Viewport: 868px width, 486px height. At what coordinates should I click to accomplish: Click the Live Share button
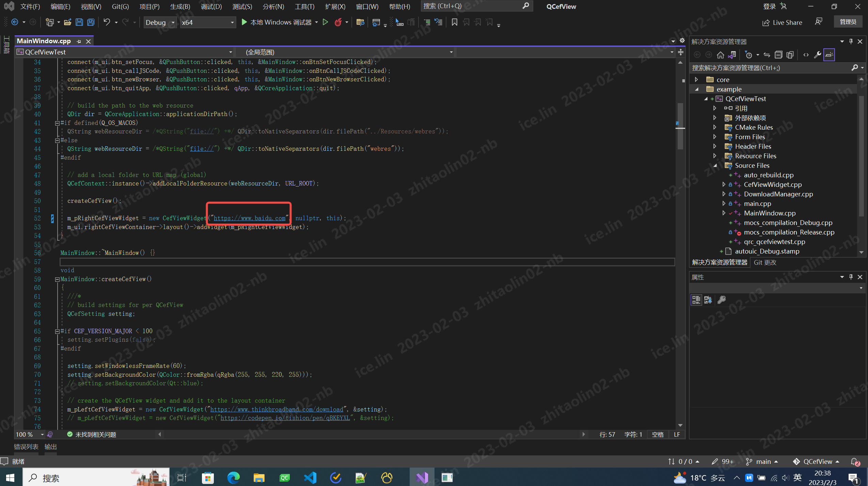point(782,22)
